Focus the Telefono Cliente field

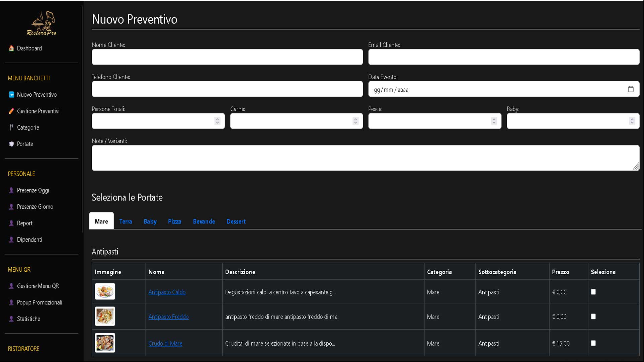[227, 89]
